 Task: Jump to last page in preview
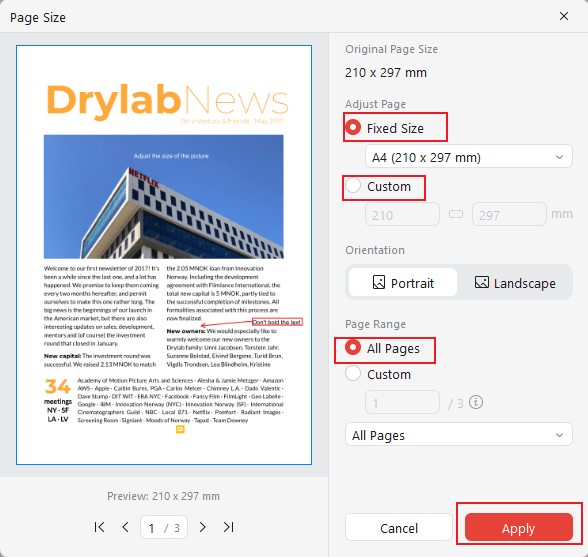229,527
